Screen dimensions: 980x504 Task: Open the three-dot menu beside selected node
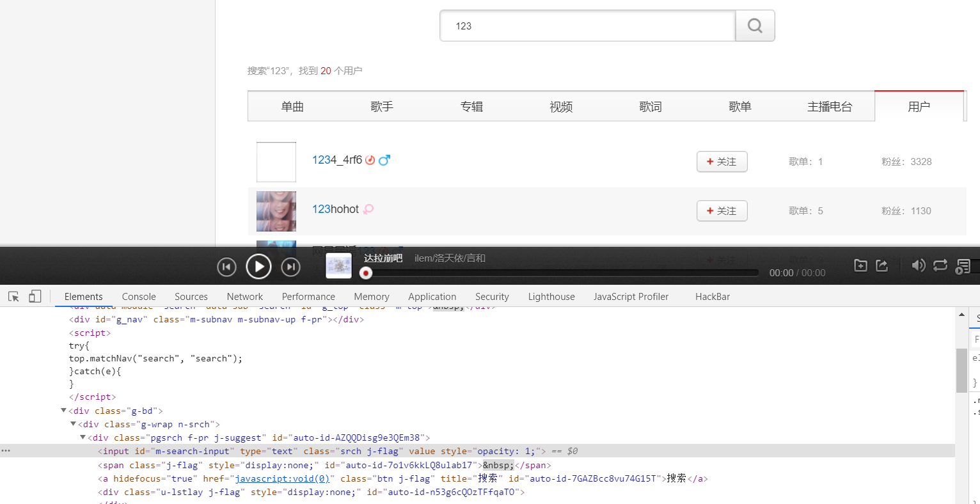coord(6,451)
